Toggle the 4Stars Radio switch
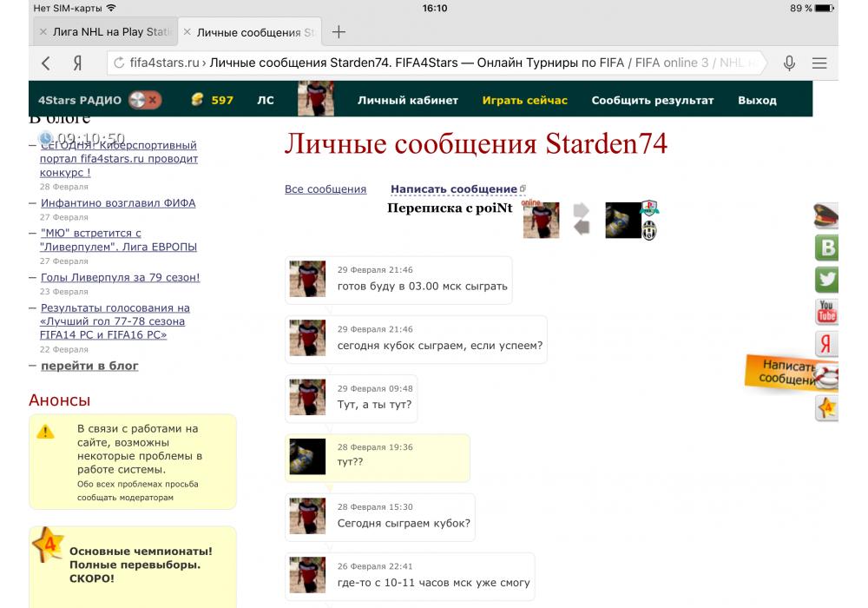868x608 pixels. tap(144, 100)
